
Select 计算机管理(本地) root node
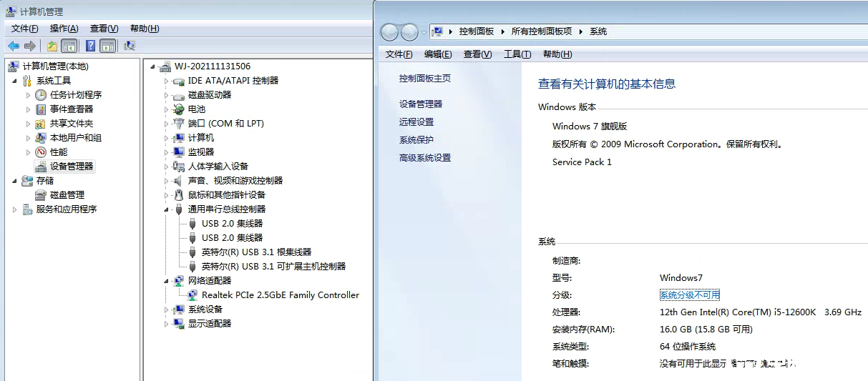click(56, 66)
